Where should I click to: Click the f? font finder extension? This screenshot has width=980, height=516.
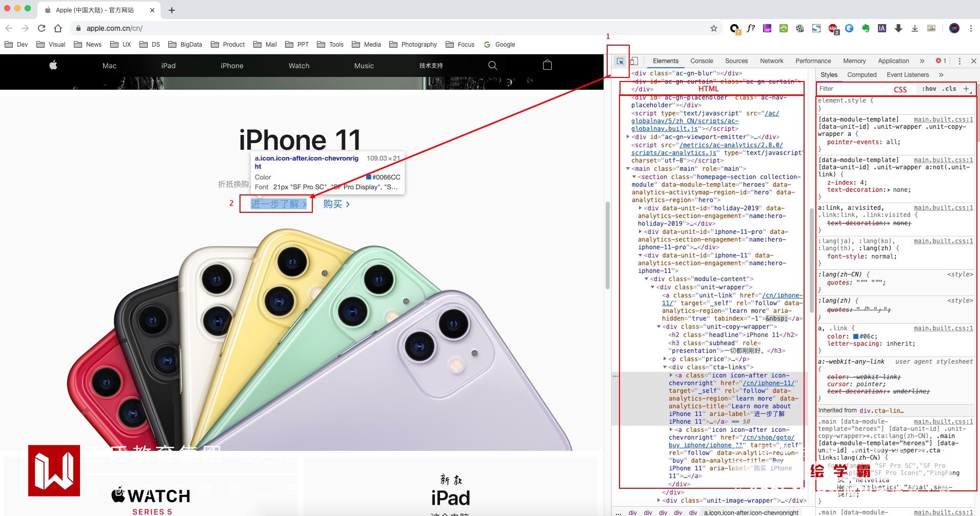pos(751,28)
